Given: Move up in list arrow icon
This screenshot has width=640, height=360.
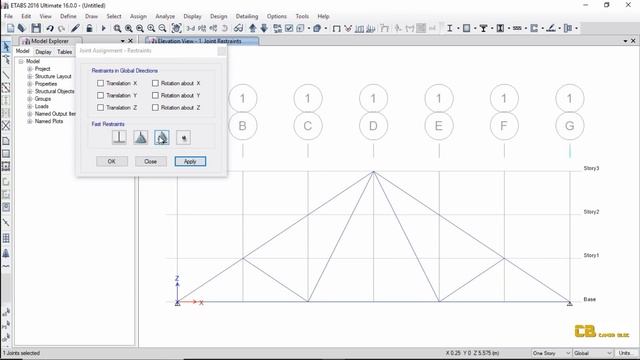Looking at the screenshot, I should pos(253,28).
